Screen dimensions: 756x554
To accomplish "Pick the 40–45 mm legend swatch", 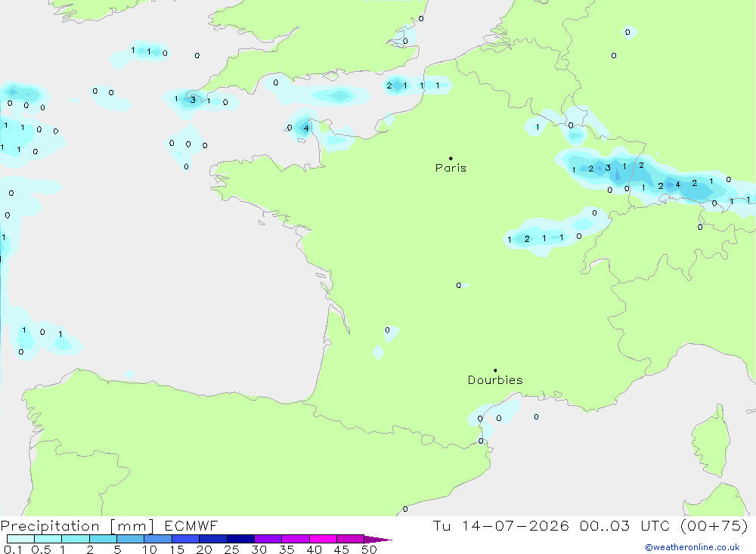I will 323,539.
